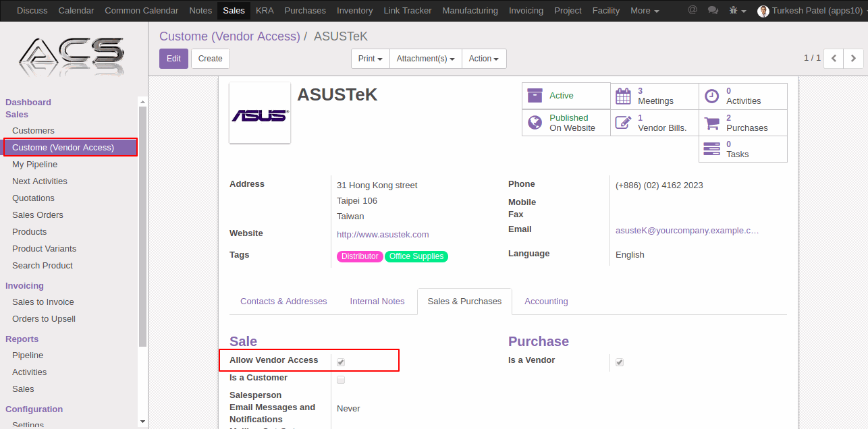
Task: Switch to Contacts & Addresses tab
Action: pos(283,302)
